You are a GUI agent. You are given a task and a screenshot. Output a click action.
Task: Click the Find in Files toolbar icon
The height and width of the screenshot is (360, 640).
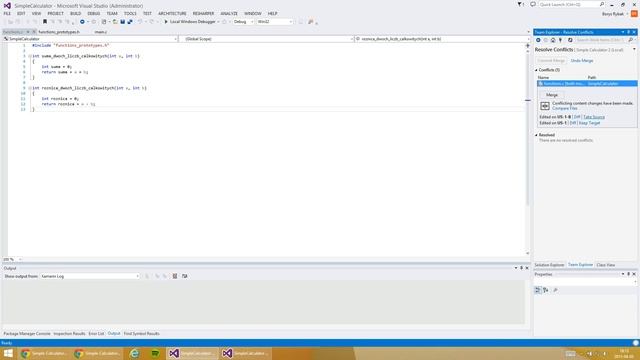tap(311, 22)
